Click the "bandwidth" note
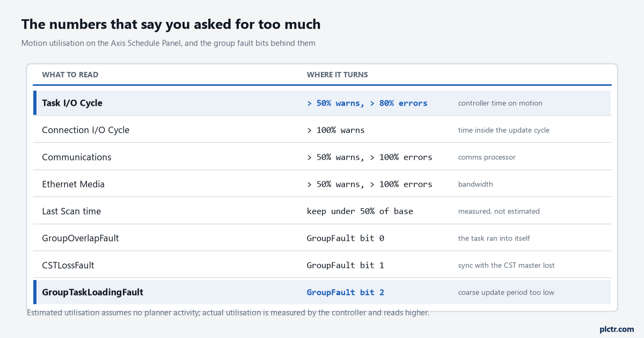The image size is (644, 338). [475, 184]
